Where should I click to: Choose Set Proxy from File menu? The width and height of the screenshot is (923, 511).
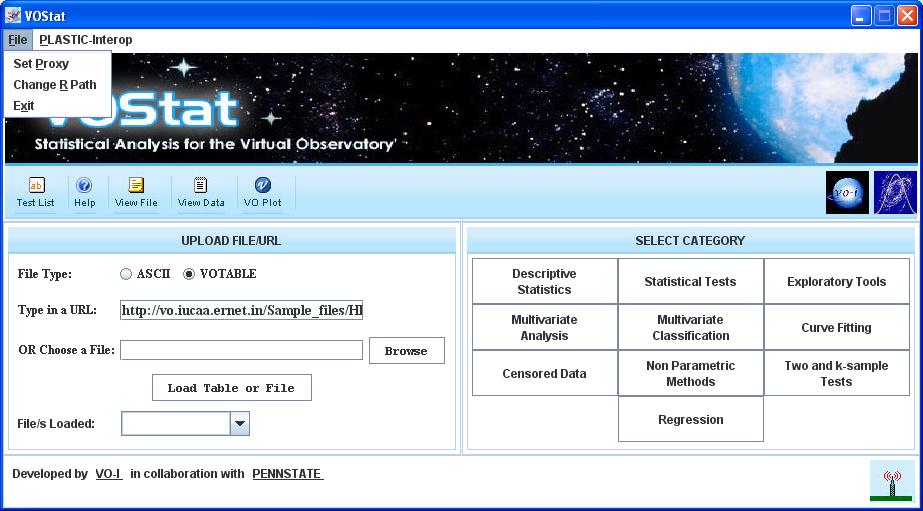58,64
